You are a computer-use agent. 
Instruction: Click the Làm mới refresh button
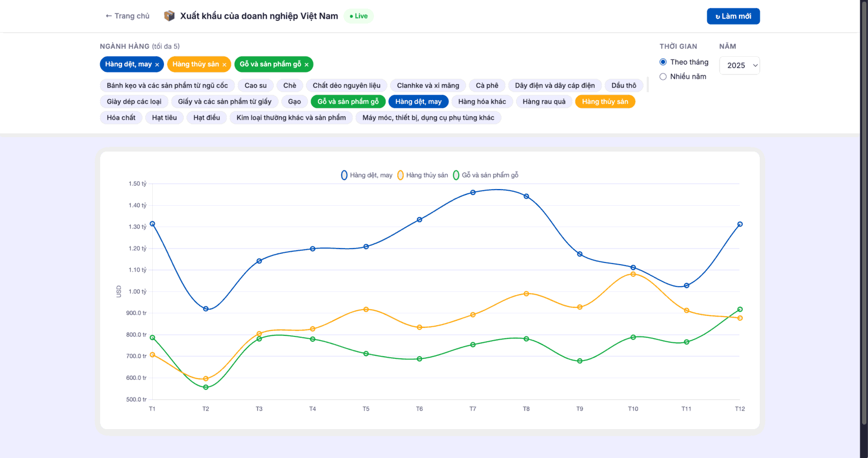click(x=733, y=16)
